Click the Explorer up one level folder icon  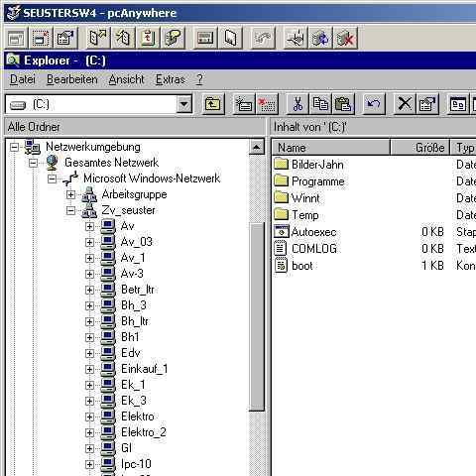[213, 104]
